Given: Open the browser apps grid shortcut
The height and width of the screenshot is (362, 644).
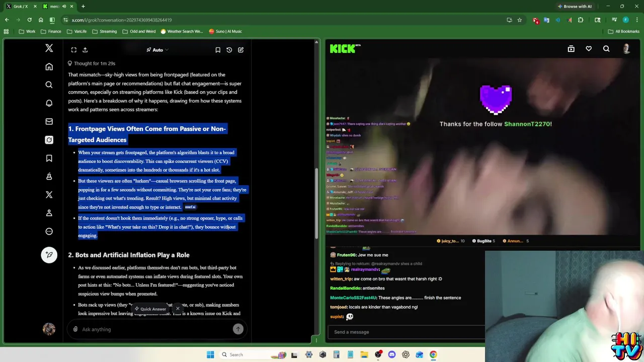Looking at the screenshot, I should 6,31.
